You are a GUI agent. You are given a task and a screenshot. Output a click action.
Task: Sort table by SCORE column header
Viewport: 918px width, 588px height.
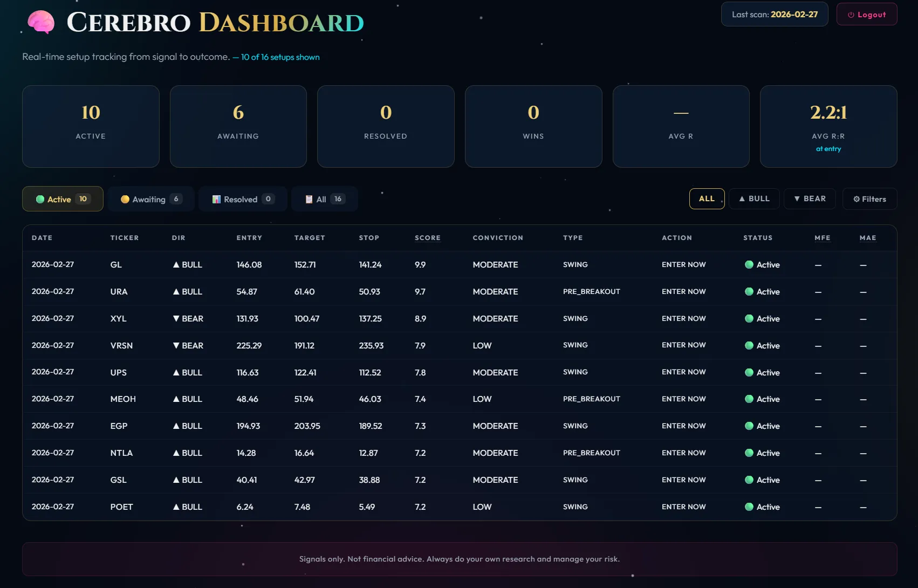tap(428, 238)
